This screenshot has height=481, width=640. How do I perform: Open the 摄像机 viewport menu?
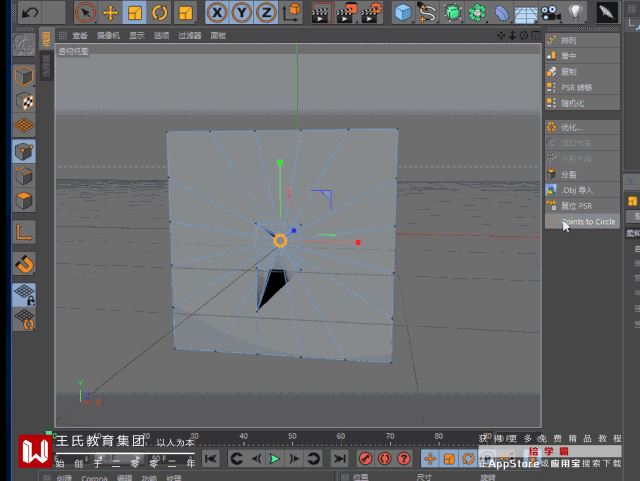pos(108,36)
